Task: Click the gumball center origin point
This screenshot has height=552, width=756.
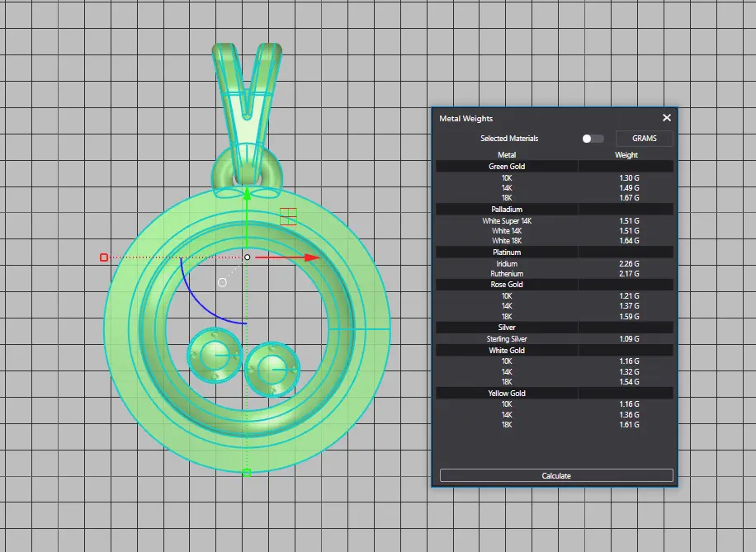Action: 247,257
